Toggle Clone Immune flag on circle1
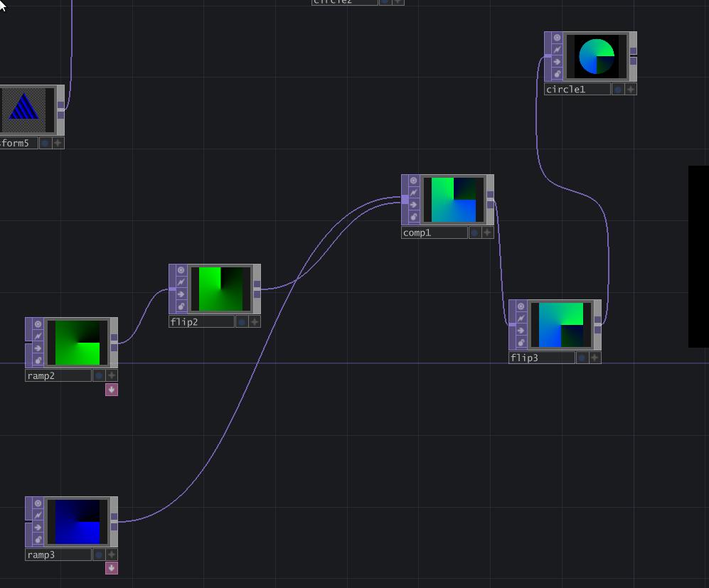Screen dimensions: 709x588 [557, 50]
